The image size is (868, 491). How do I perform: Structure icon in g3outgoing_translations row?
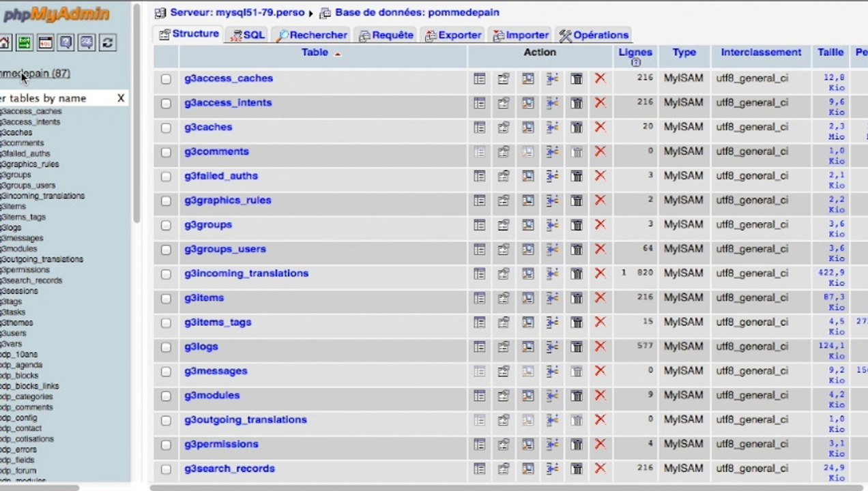504,421
